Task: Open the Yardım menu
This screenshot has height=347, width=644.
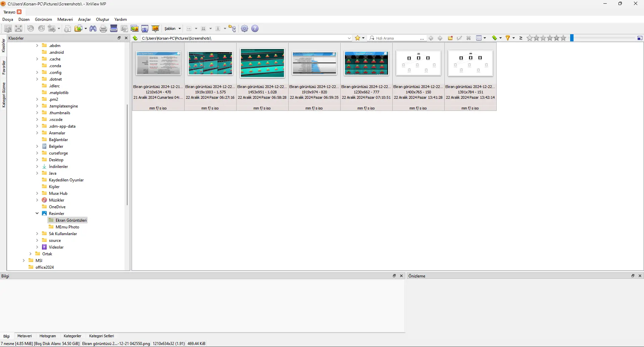Action: click(x=120, y=19)
